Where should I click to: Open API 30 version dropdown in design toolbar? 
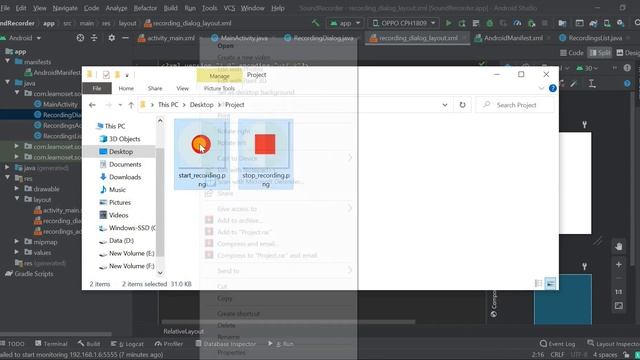click(587, 68)
